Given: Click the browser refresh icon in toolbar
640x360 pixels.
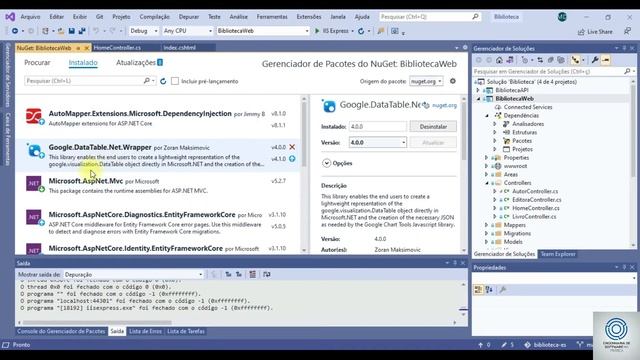Looking at the screenshot, I should pyautogui.click(x=361, y=31).
